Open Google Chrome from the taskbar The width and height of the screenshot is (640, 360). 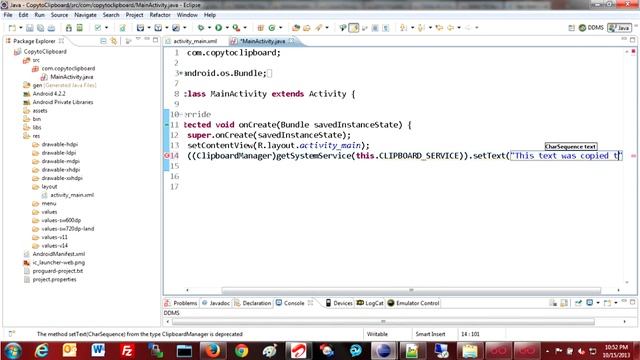(x=241, y=351)
